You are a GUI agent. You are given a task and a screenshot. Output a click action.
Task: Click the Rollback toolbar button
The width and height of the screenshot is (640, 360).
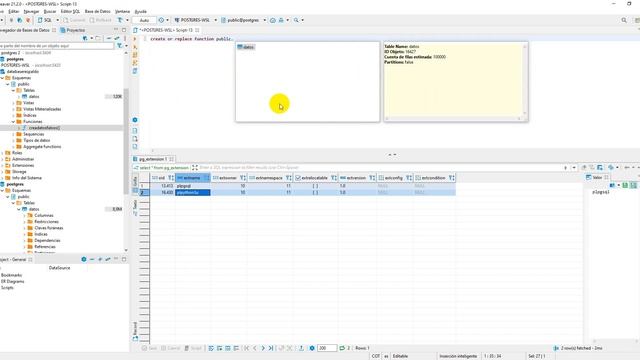[x=100, y=20]
